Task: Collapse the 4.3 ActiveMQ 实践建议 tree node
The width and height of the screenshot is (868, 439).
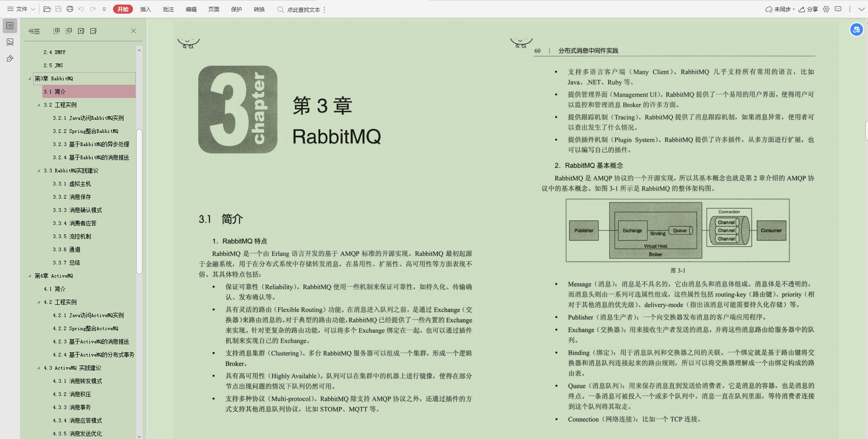Action: tap(39, 368)
